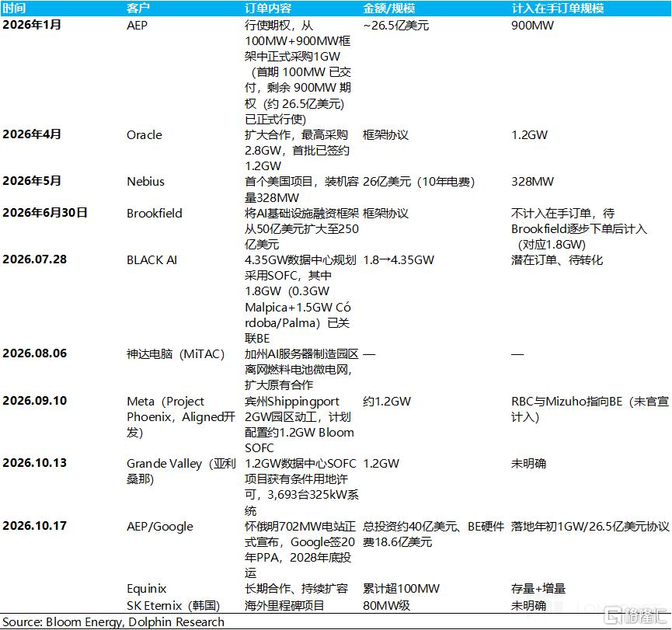Click the SK Eternix（韩国）customer cell

pos(173,606)
